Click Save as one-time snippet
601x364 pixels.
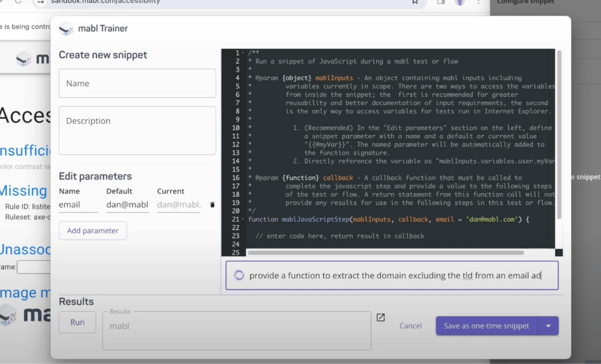point(487,326)
